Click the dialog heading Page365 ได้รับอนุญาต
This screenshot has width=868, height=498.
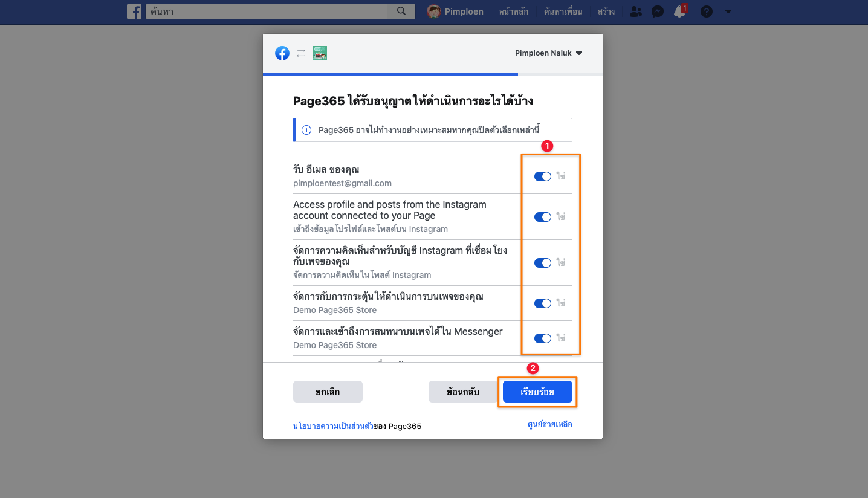click(x=413, y=101)
